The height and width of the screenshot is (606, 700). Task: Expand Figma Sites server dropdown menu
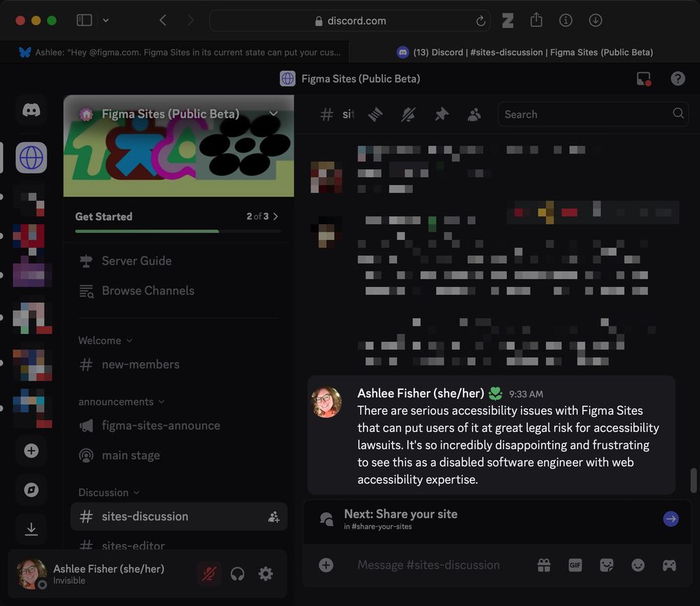(274, 113)
